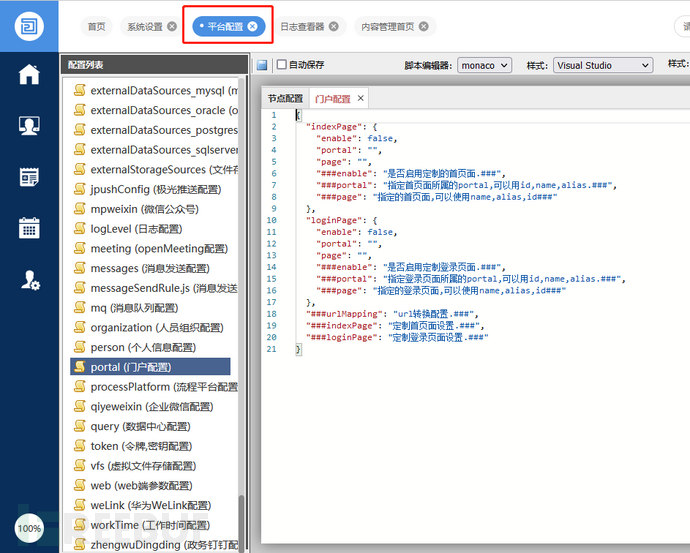Select the 门户配置 editor tab

[333, 99]
